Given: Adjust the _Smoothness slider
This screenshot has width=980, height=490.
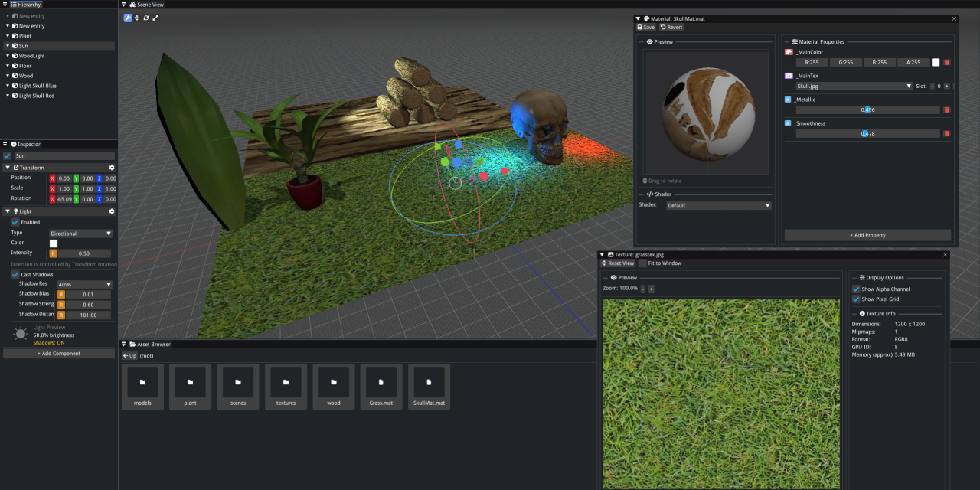Looking at the screenshot, I should pos(867,134).
